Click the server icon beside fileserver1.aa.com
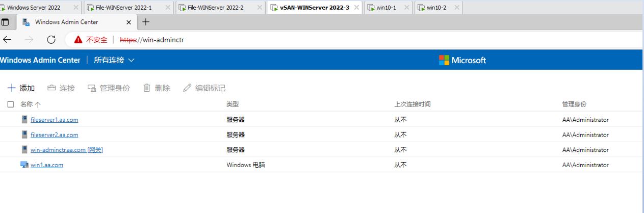The width and height of the screenshot is (644, 213). (x=24, y=119)
